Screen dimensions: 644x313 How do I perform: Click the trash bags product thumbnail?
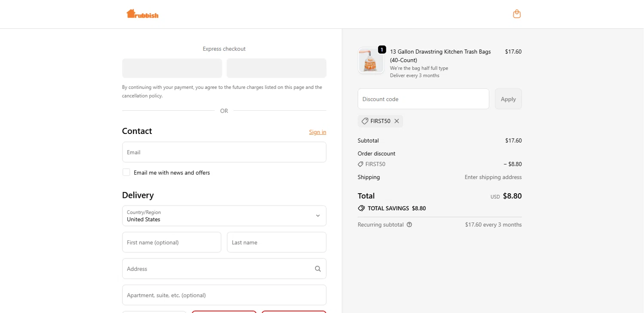click(371, 61)
